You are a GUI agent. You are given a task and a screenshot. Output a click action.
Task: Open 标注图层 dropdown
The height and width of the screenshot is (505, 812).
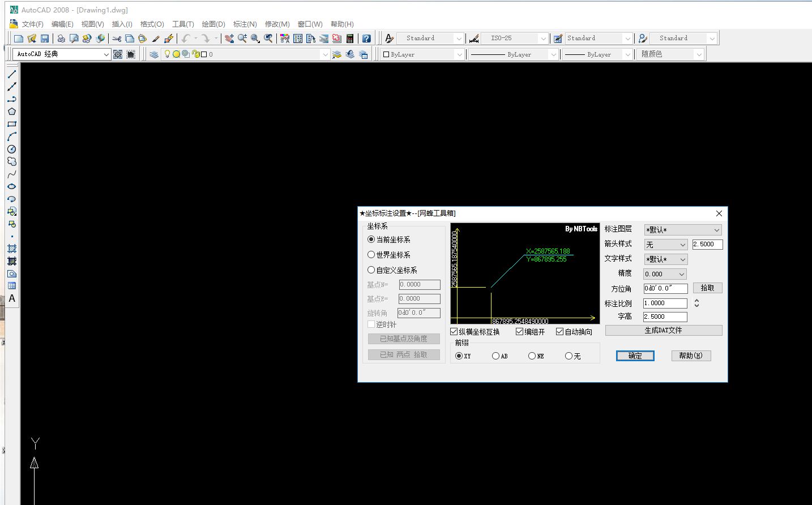click(x=683, y=230)
